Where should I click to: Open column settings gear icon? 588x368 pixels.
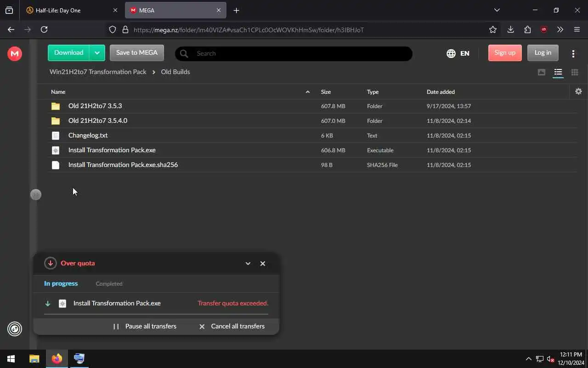pyautogui.click(x=578, y=92)
